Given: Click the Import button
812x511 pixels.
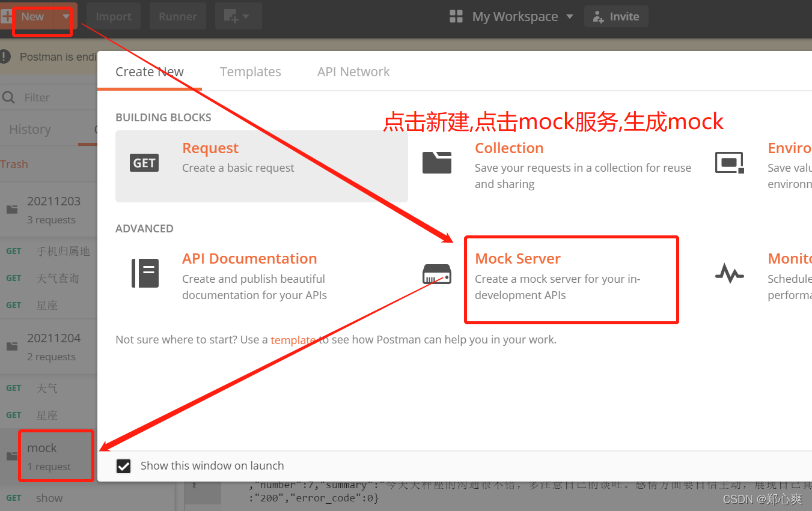Looking at the screenshot, I should [114, 17].
